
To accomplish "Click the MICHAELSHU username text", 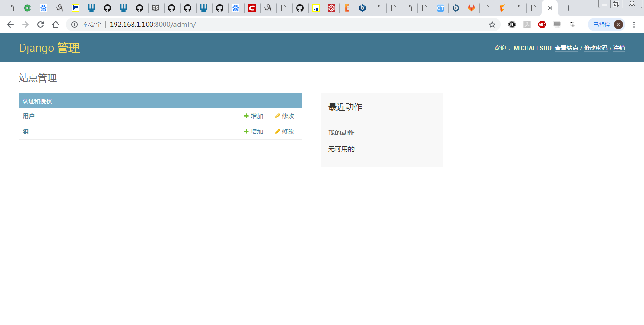I will [x=532, y=48].
